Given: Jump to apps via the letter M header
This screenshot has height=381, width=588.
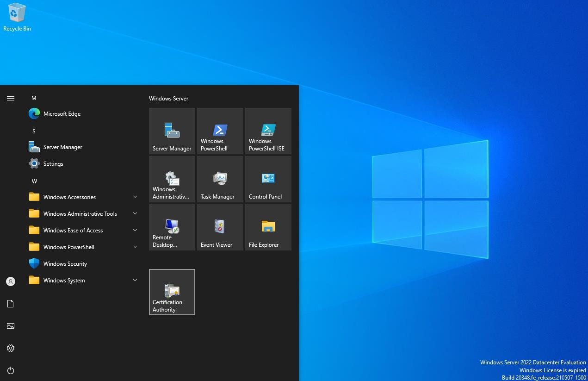Looking at the screenshot, I should click(x=34, y=98).
